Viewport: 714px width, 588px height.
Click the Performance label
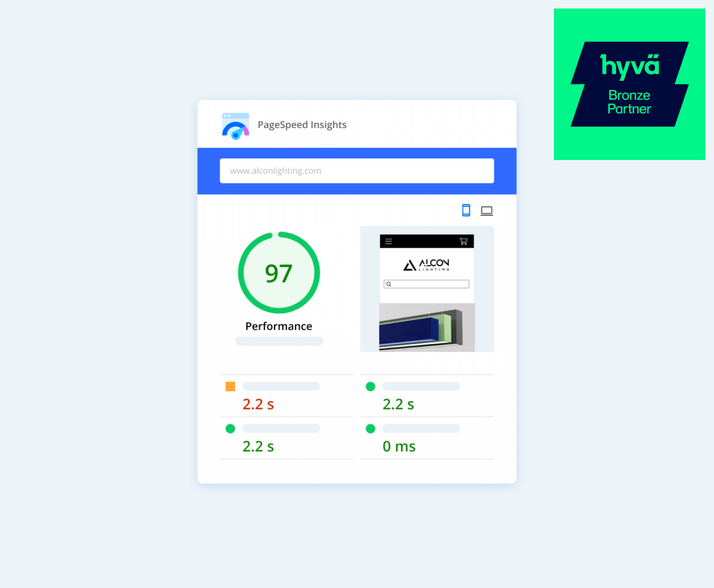pyautogui.click(x=279, y=326)
